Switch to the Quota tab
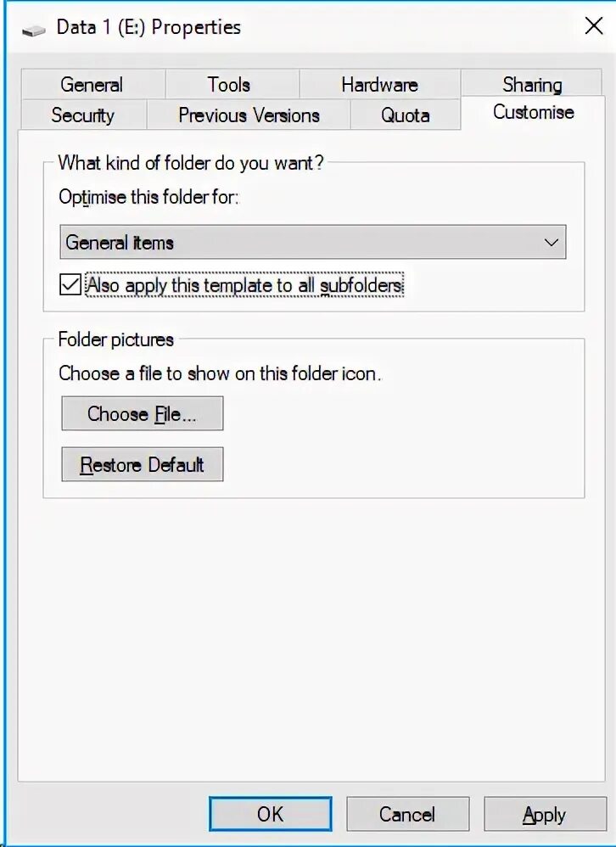The image size is (616, 847). coord(406,115)
